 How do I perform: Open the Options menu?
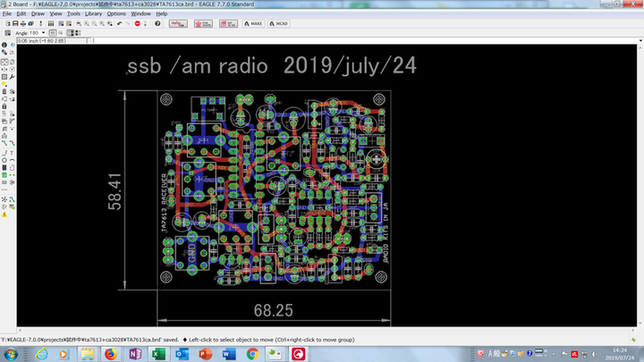pyautogui.click(x=116, y=14)
